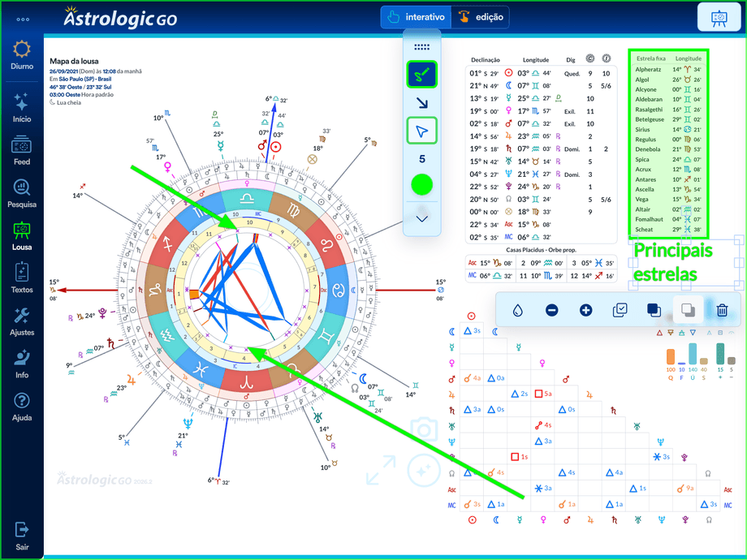This screenshot has height=560, width=747.
Task: Select the arrow drawing tool
Action: point(421,102)
